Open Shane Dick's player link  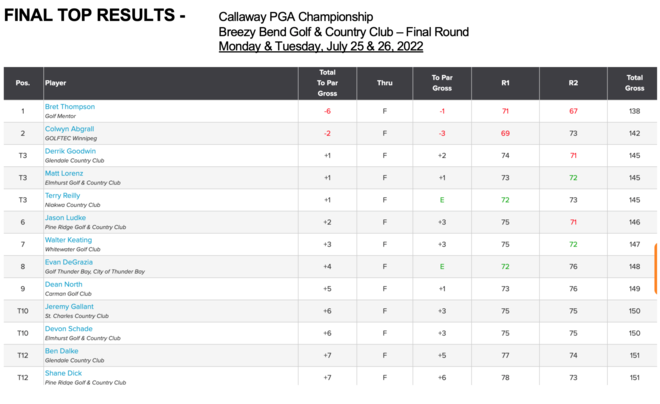pyautogui.click(x=63, y=373)
